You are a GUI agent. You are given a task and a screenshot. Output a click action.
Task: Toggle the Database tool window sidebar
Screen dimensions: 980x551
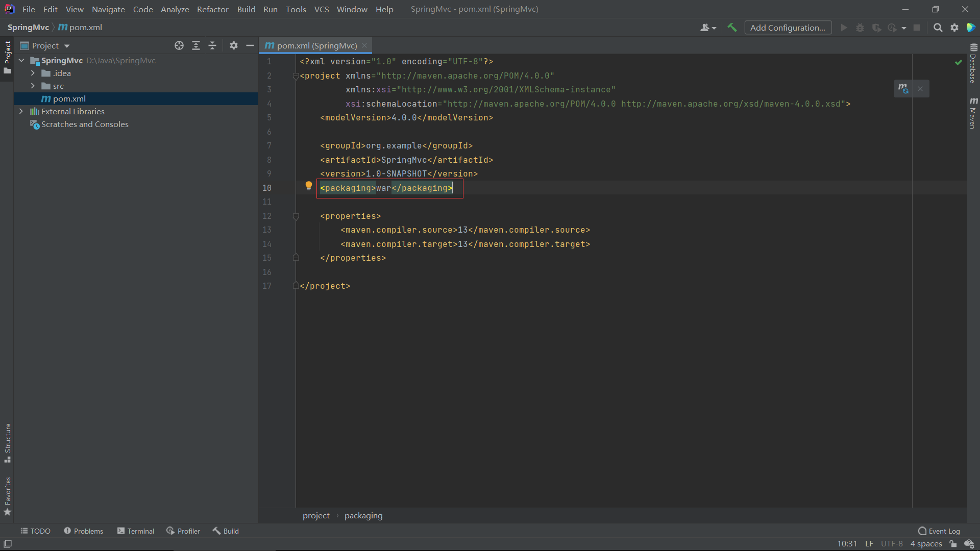point(973,63)
